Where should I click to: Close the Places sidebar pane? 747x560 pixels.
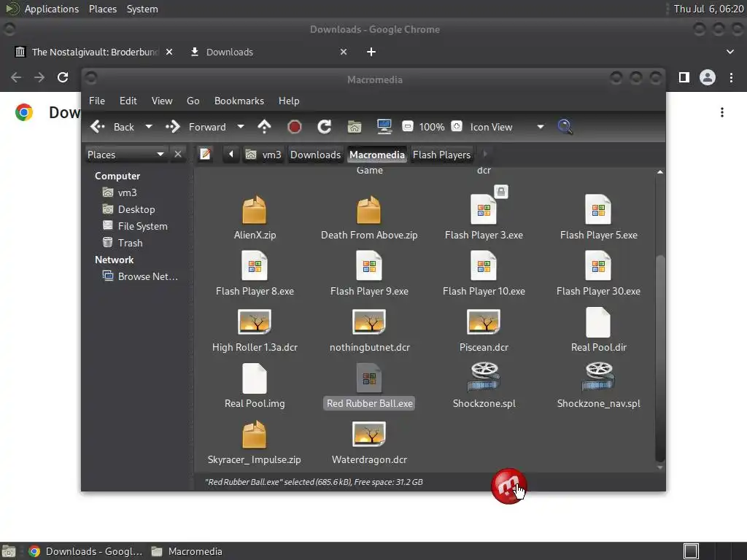point(178,155)
